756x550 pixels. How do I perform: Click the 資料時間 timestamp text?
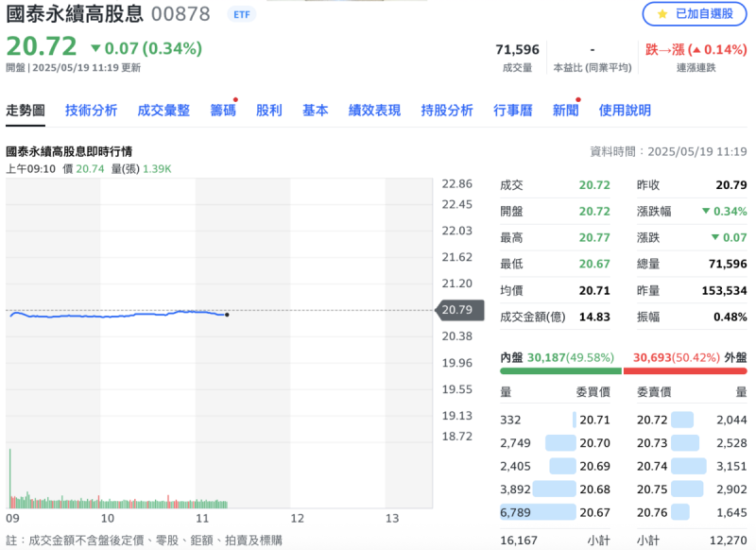pyautogui.click(x=669, y=152)
